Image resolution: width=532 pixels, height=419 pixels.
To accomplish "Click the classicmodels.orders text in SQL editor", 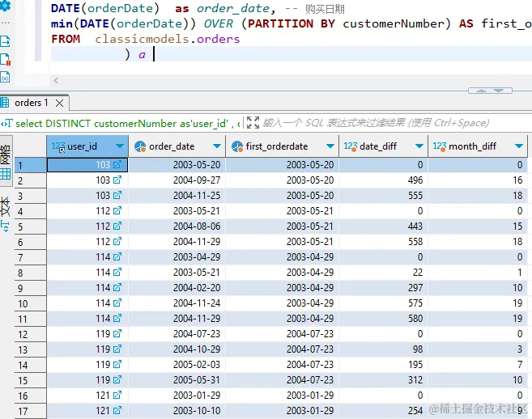I will coord(168,40).
